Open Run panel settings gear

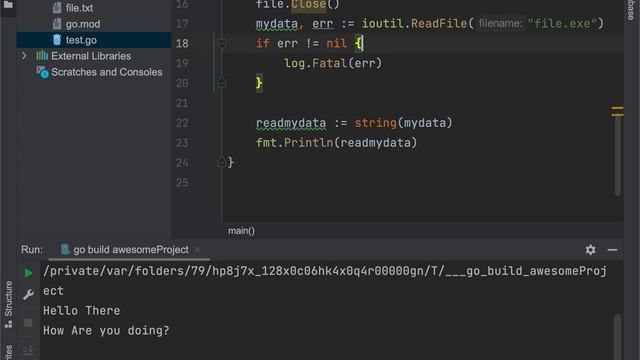(x=590, y=250)
